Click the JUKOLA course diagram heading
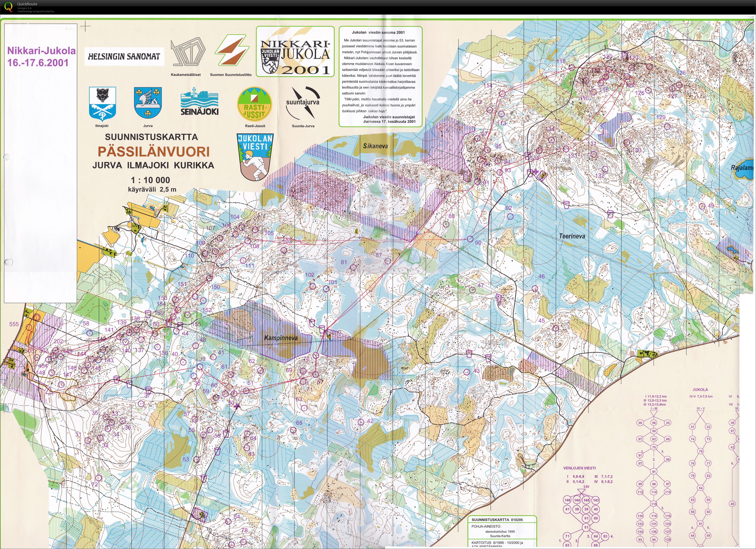The image size is (756, 549). [700, 390]
